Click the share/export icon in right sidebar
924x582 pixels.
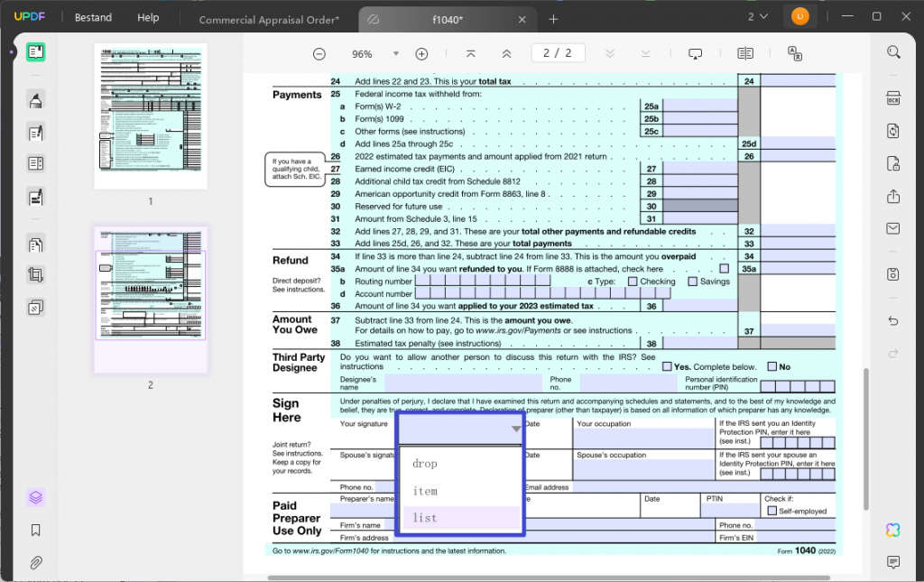(x=893, y=196)
